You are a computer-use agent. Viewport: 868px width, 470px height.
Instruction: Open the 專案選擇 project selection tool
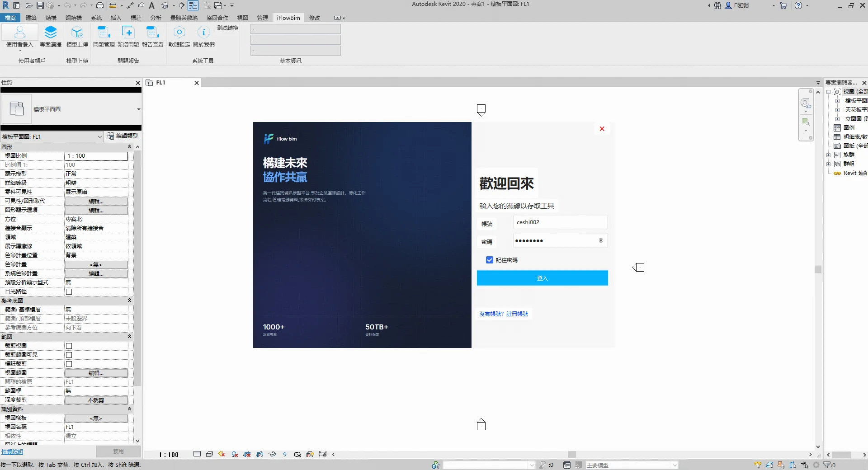click(51, 37)
